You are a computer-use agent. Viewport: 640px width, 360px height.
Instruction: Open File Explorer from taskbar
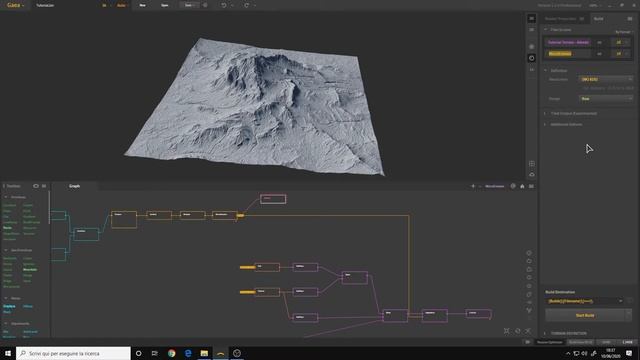point(204,353)
